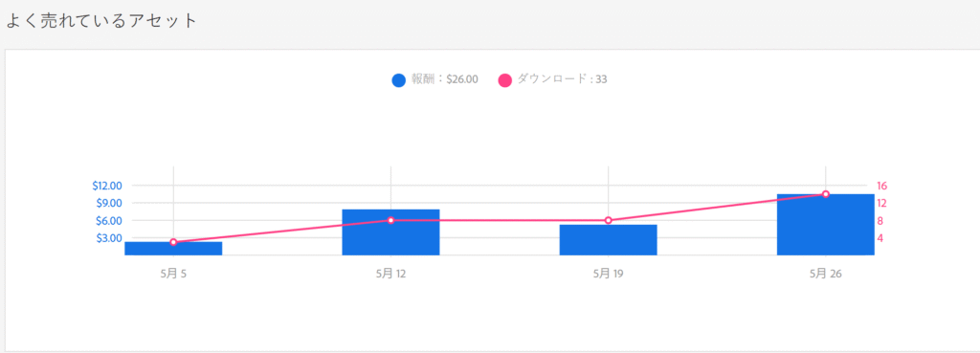Click the $3.00 earnings axis label
This screenshot has width=980, height=353.
point(109,238)
